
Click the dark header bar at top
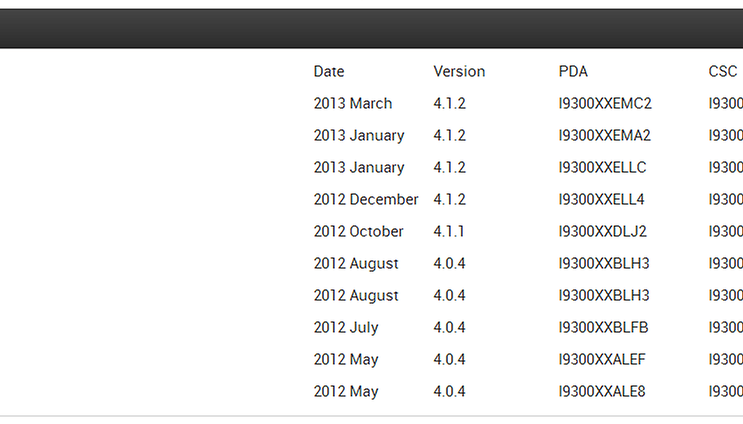[372, 28]
